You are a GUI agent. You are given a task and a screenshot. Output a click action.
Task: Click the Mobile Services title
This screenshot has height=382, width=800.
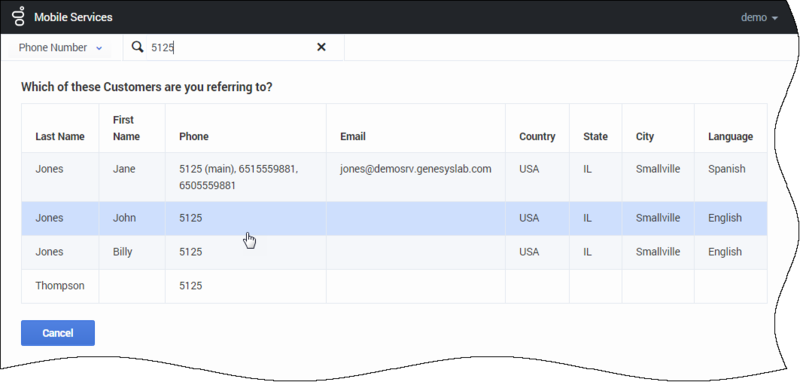73,17
